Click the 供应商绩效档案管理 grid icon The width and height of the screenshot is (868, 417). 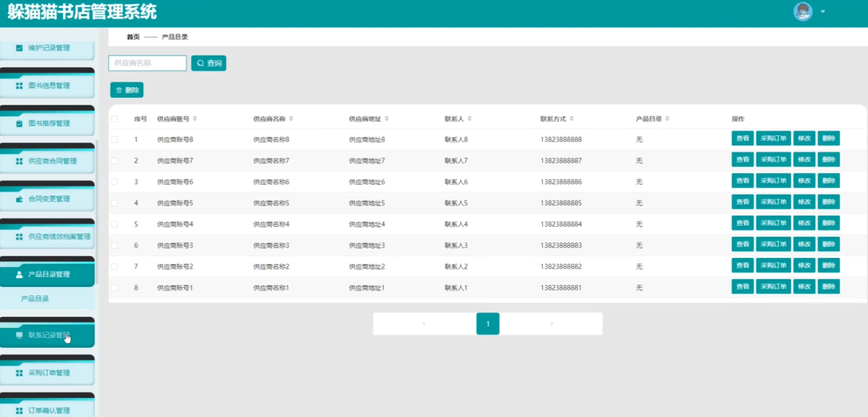(19, 237)
